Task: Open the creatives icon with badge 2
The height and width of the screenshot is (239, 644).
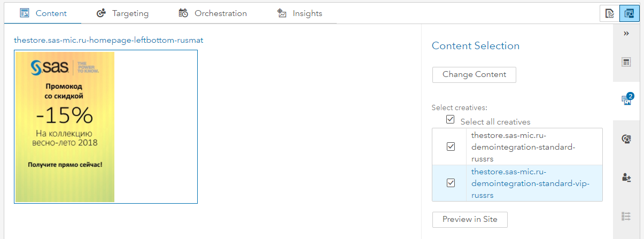Action: pos(626,100)
